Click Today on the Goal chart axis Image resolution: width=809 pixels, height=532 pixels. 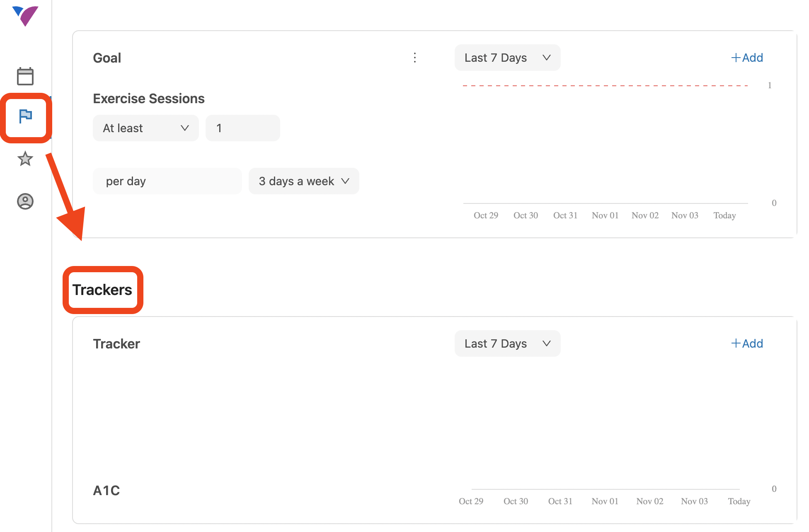(724, 215)
